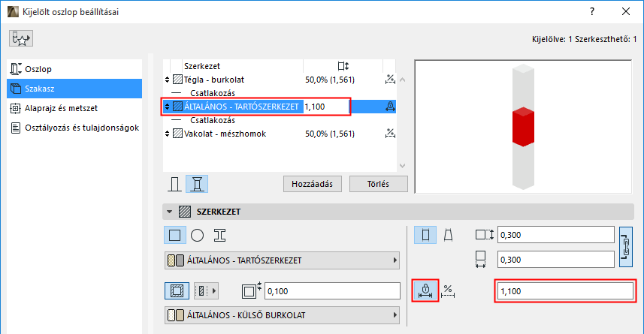Choose straight column segment icon
Viewport: 644px width, 334px height.
426,235
